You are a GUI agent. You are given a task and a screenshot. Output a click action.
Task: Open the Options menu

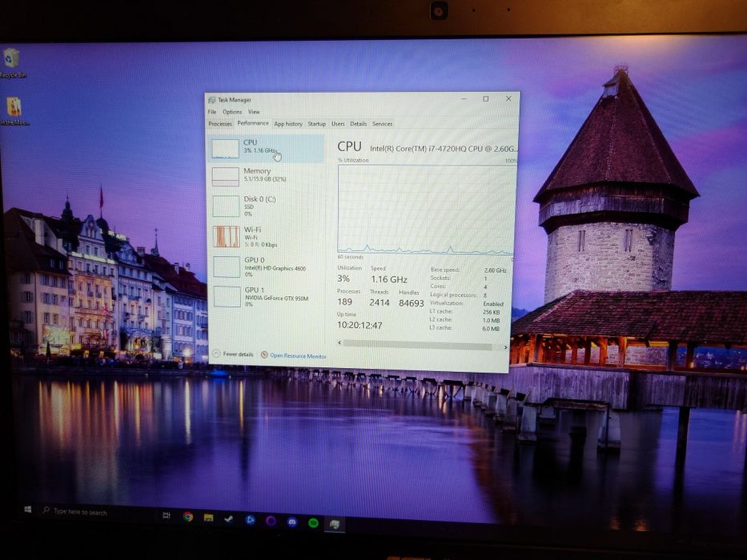(232, 112)
